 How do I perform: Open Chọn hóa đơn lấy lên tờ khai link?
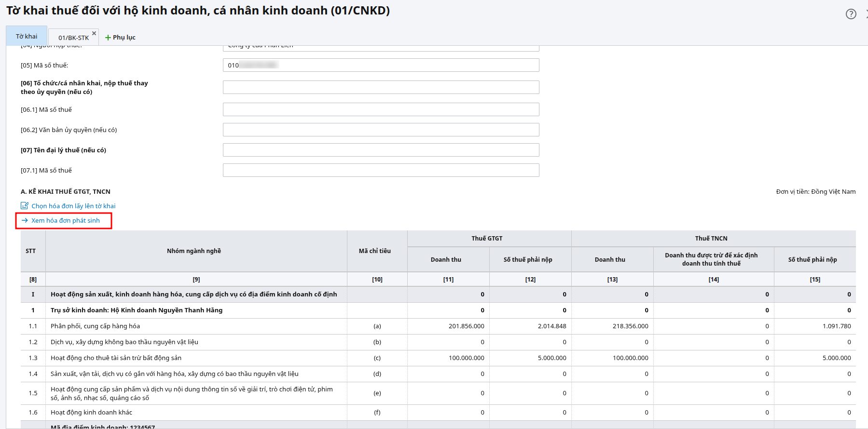pos(73,206)
